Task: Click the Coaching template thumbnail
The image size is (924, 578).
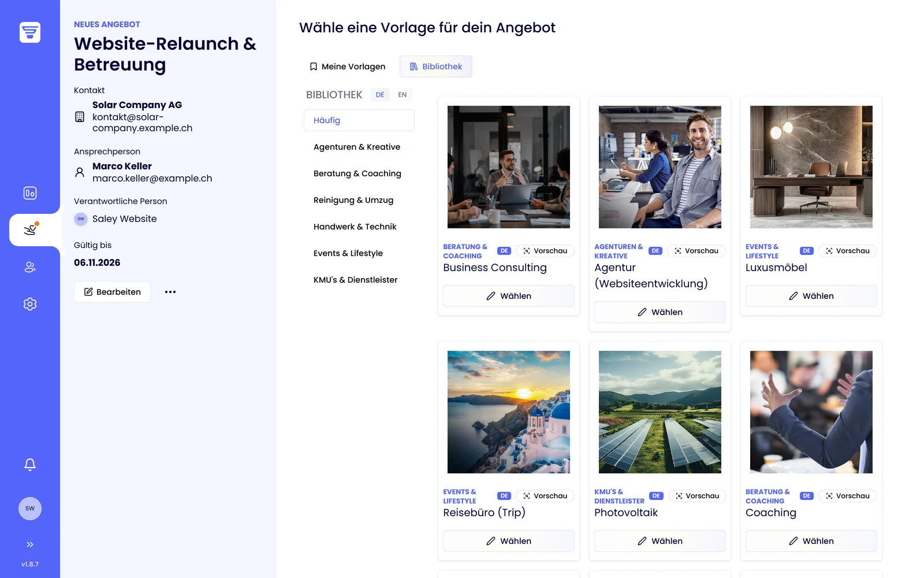Action: point(811,412)
